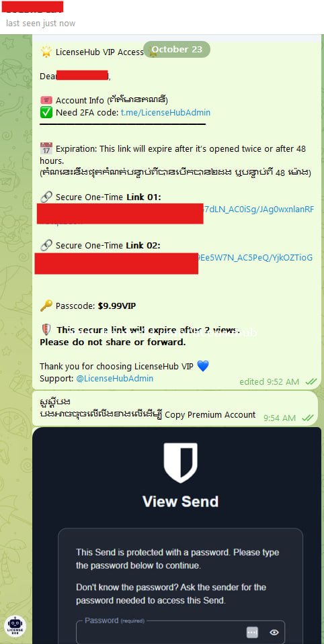Screen dimensions: 324x644
Task: Click the LicenseHub robot avatar
Action: tap(17, 627)
